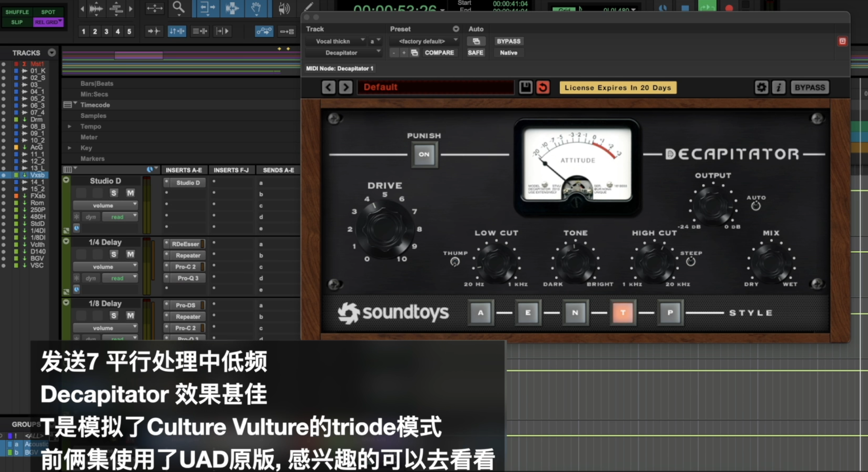Click the Decapitator save preset floppy icon
Image resolution: width=868 pixels, height=472 pixels.
pos(525,87)
